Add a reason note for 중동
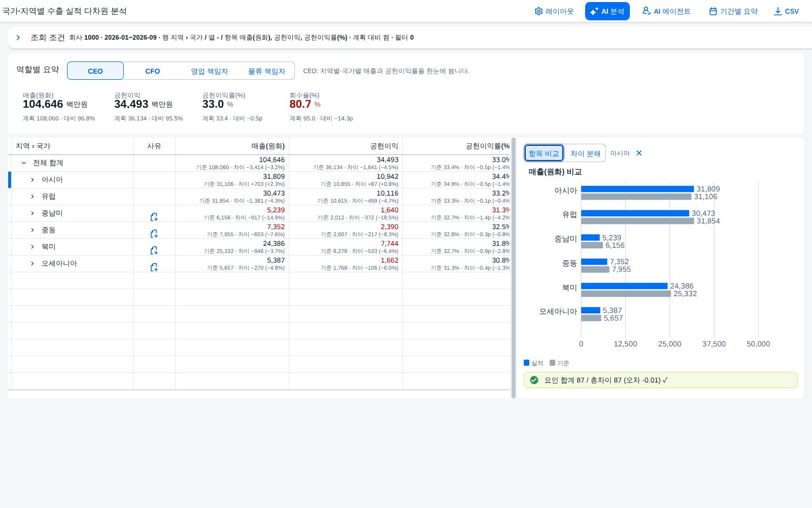The image size is (812, 508). coord(154,234)
